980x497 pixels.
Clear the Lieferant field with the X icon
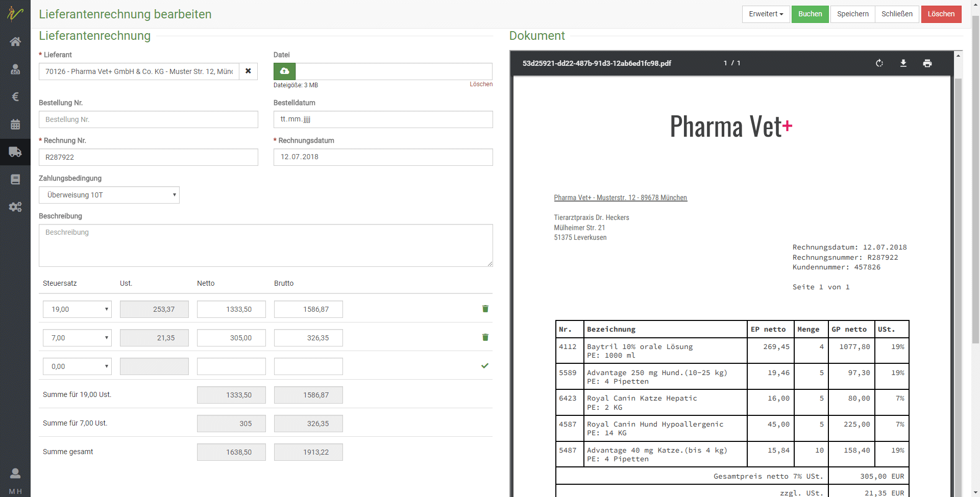click(x=248, y=71)
